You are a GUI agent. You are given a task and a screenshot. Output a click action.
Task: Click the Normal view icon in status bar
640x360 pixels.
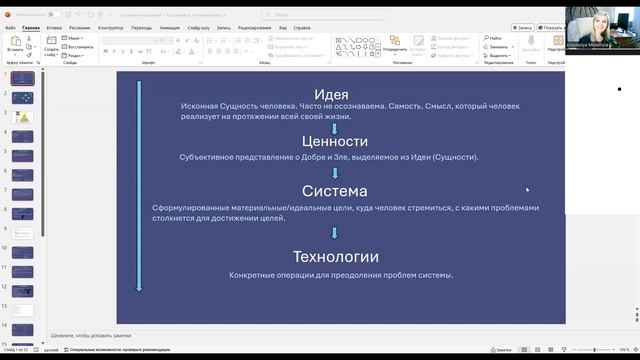pyautogui.click(x=524, y=350)
